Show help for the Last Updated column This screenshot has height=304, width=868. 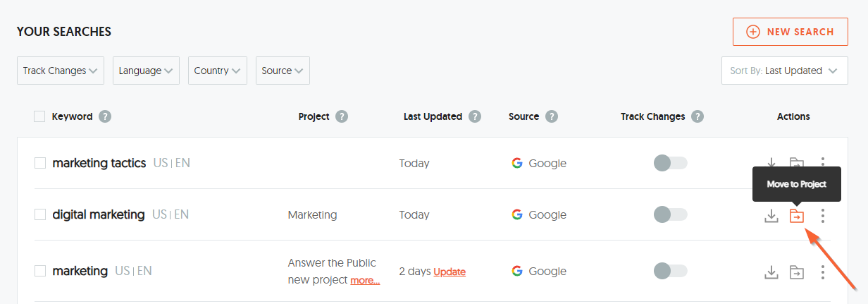tap(475, 116)
